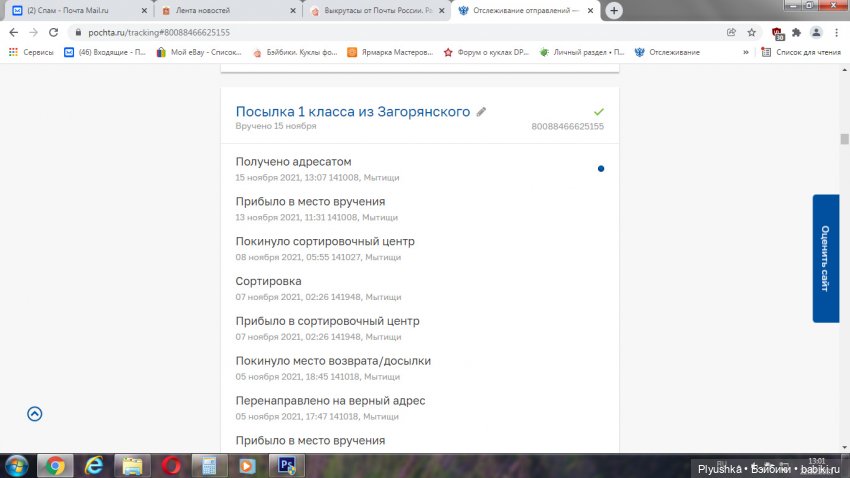850x478 pixels.
Task: Expand hidden bookmarks with the chevron
Action: pyautogui.click(x=745, y=52)
